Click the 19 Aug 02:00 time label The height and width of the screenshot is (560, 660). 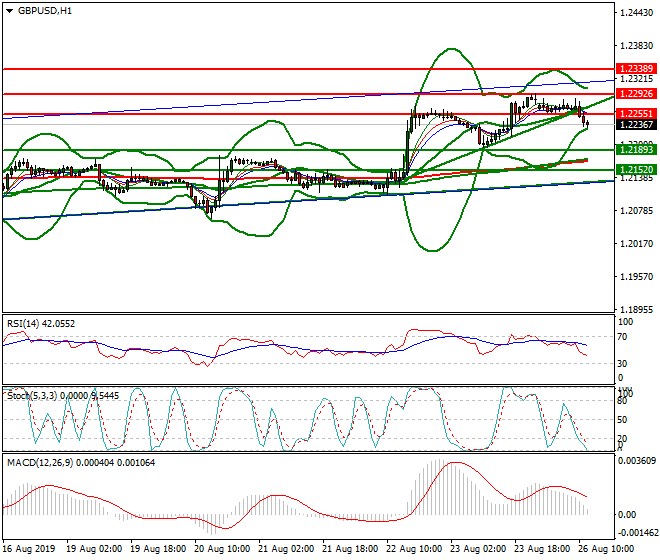point(94,549)
